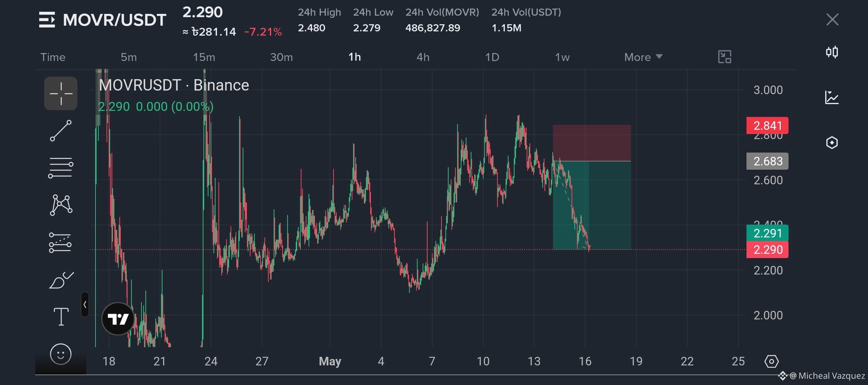Select the green profit zone of position

click(x=592, y=205)
